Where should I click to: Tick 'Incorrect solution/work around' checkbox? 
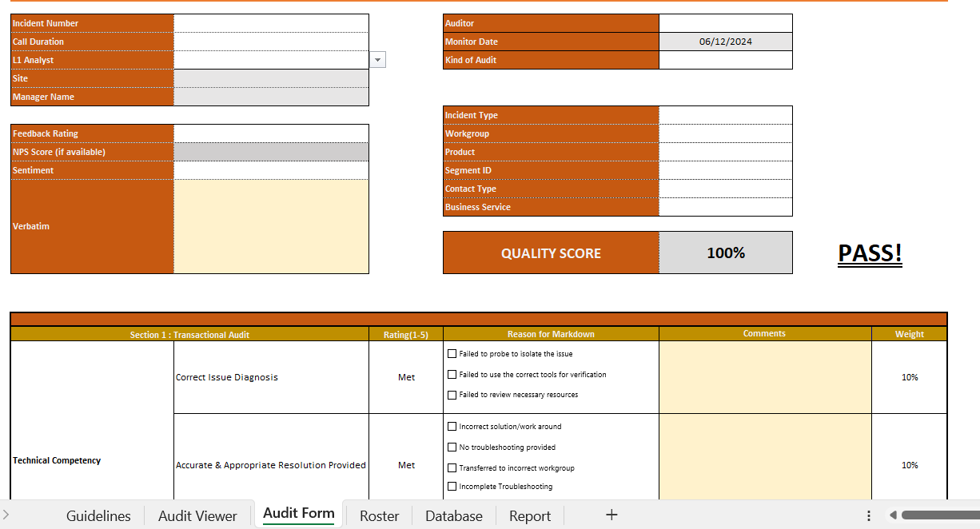452,427
